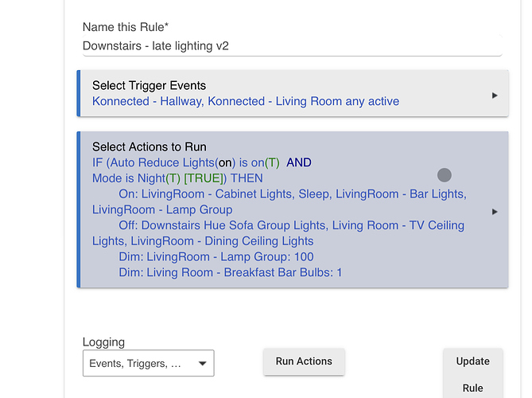
Task: Click the Dim: Breakfast Bar Bulbs 1 action
Action: pyautogui.click(x=231, y=272)
